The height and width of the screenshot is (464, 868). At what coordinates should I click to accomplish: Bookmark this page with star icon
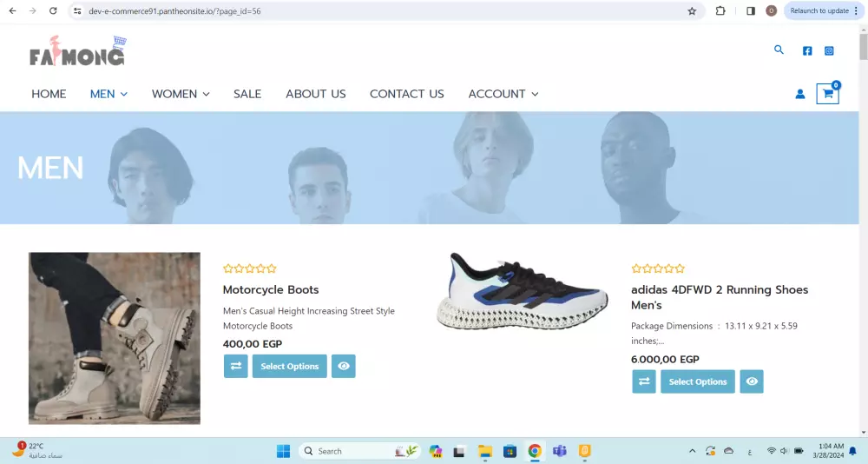click(x=692, y=10)
